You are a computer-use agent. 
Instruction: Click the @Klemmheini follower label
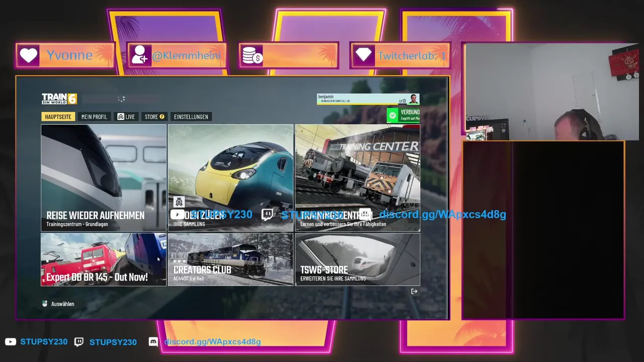click(186, 55)
